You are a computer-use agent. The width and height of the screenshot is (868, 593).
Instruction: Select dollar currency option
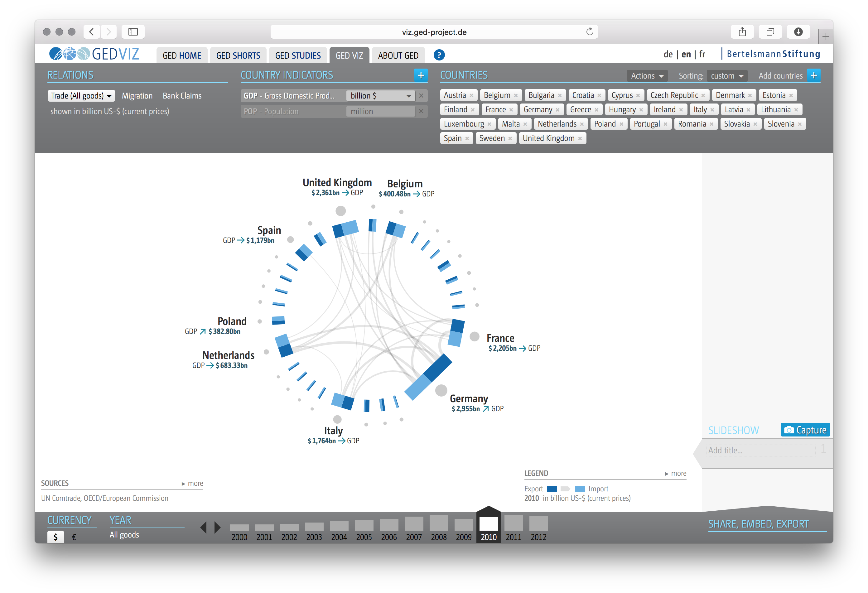[55, 537]
